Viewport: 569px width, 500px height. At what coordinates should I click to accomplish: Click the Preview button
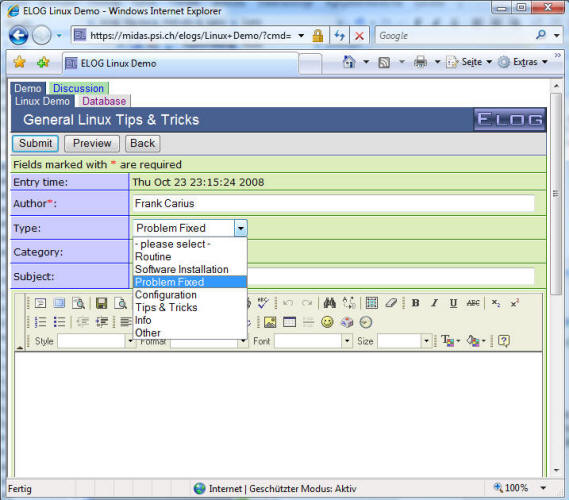pos(92,144)
